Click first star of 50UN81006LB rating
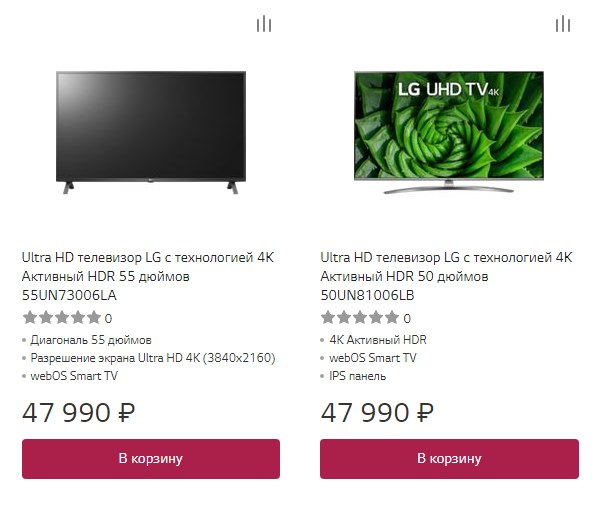 [x=328, y=318]
